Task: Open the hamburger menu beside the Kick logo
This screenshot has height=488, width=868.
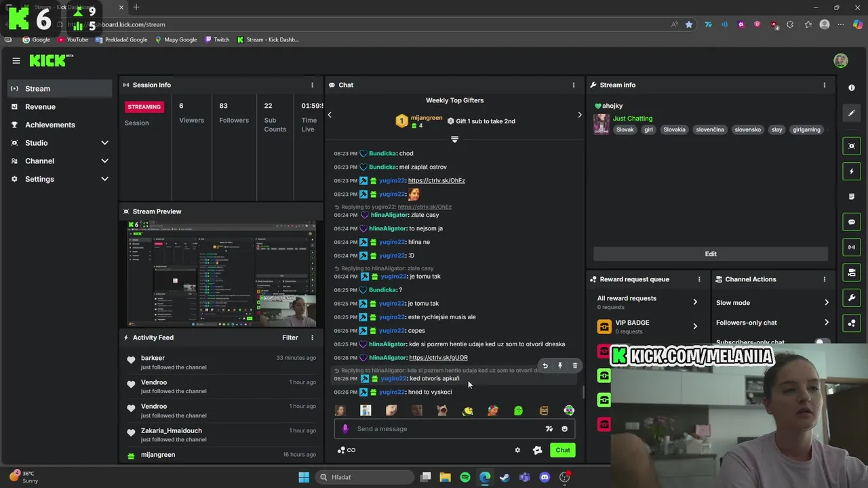Action: (x=16, y=60)
